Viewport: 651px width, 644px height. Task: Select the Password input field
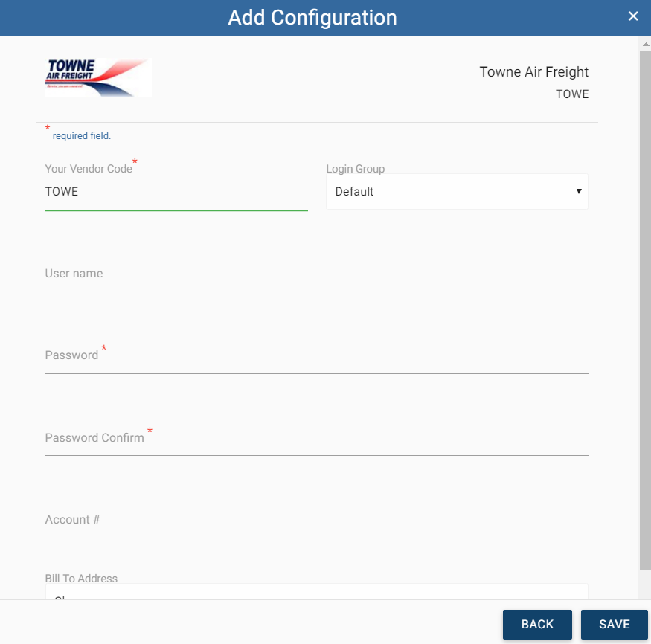[316, 355]
